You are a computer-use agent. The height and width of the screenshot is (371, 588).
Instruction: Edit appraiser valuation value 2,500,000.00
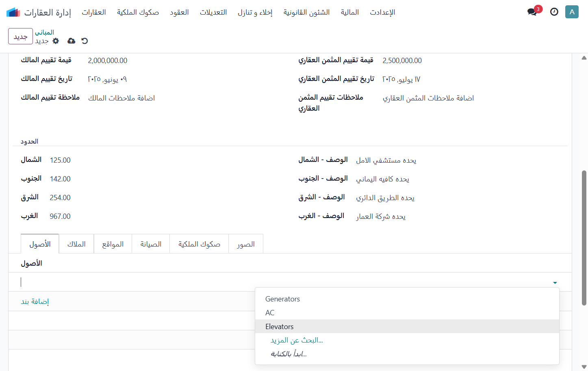(x=402, y=61)
